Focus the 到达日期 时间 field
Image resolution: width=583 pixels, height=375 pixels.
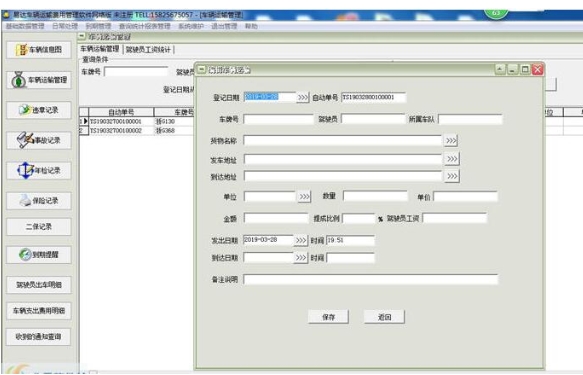click(x=350, y=258)
